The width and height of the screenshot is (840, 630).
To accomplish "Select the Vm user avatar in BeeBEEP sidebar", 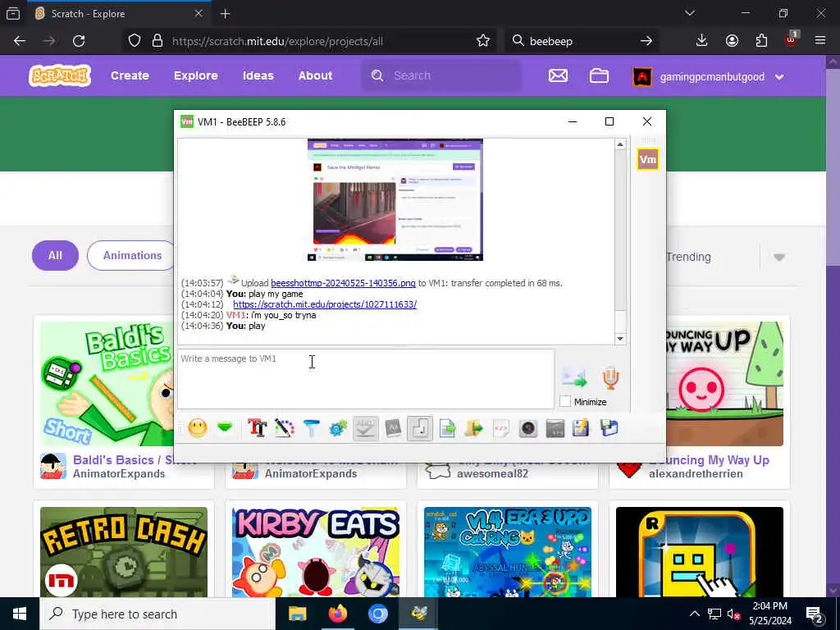I will 648,159.
